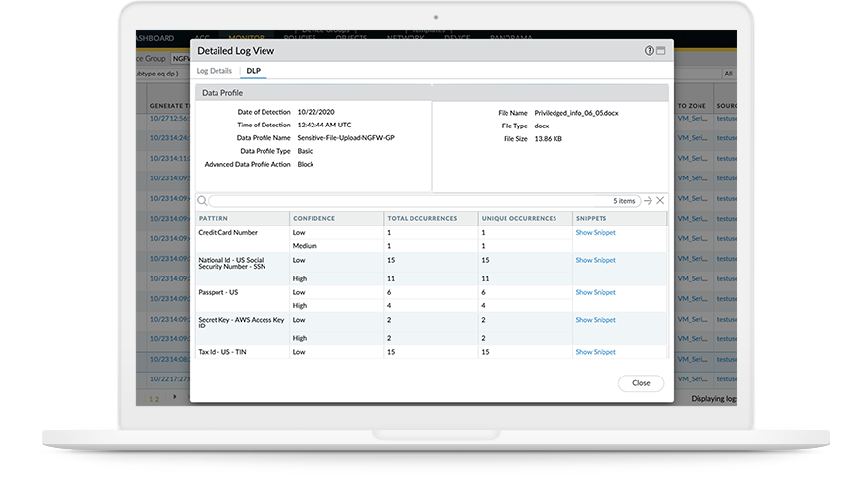Select the DLP tab
Viewport: 868px width, 502px height.
coord(253,71)
